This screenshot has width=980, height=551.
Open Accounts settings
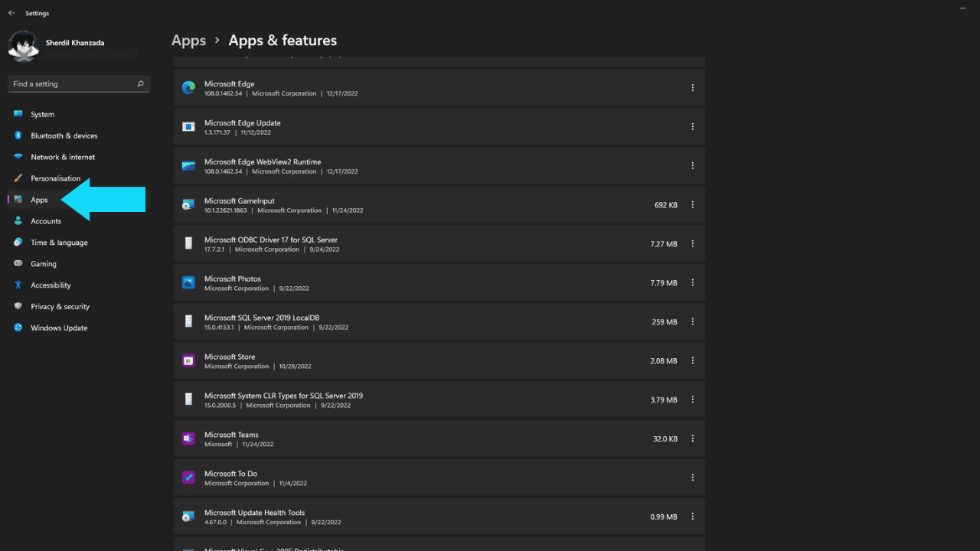coord(79,221)
